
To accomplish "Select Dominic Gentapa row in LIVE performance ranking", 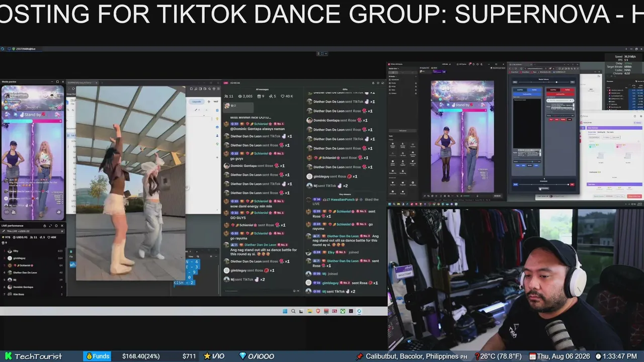I will click(x=33, y=287).
